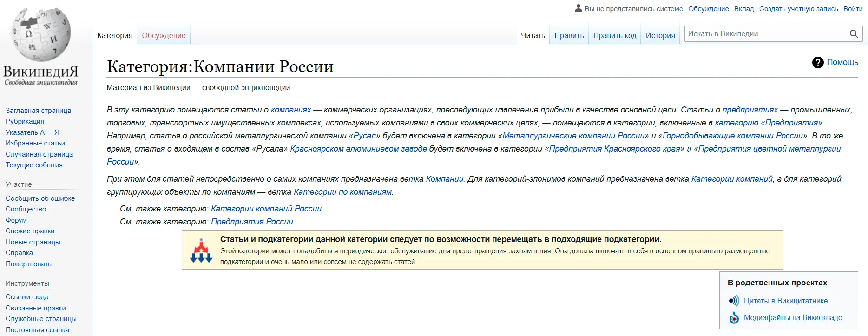Click the category diffusion arrows icon
Screen dimensions: 868x336
click(201, 250)
